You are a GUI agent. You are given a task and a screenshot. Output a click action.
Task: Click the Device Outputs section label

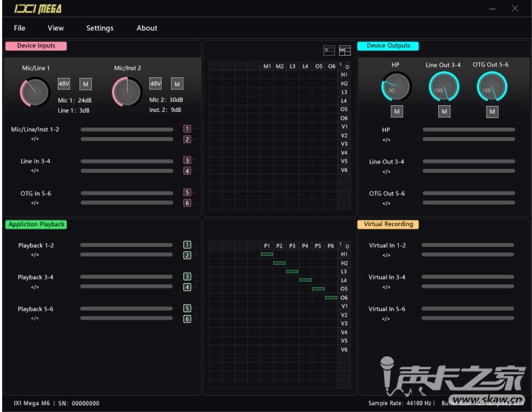click(x=388, y=45)
